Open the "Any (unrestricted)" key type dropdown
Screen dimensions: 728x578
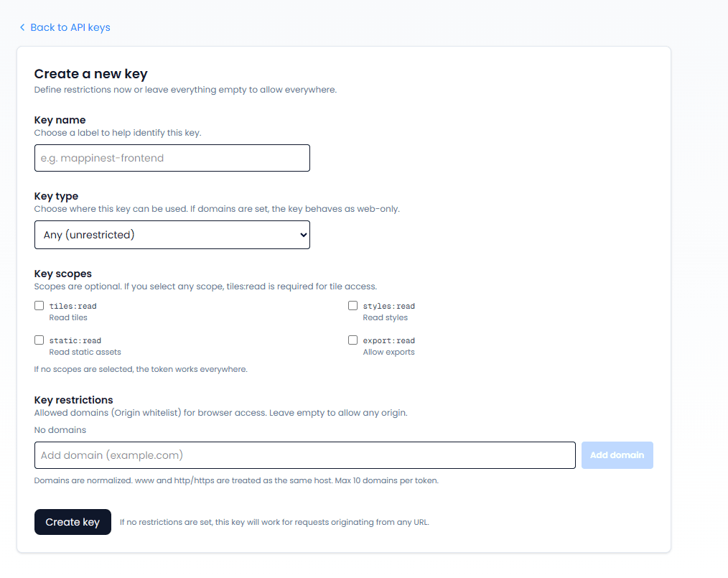[172, 234]
